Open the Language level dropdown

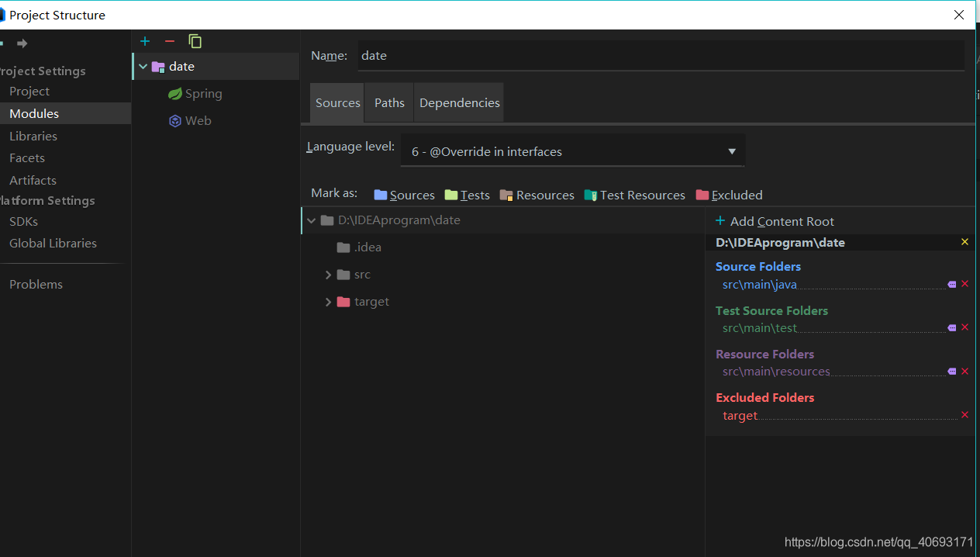click(x=573, y=151)
